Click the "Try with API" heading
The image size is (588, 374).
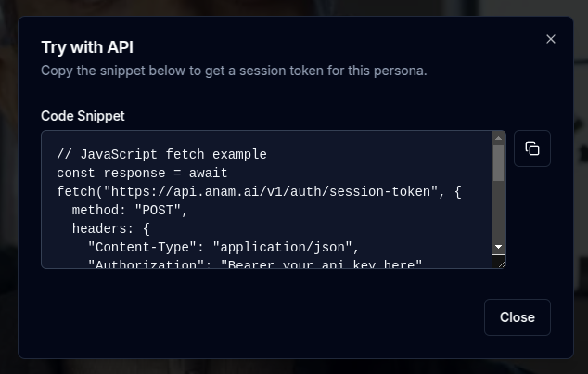tap(87, 47)
